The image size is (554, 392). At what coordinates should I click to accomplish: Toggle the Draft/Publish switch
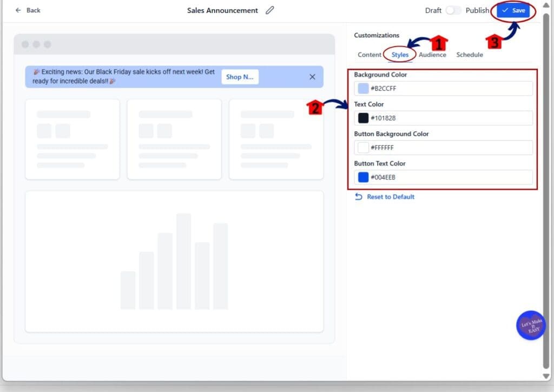point(453,10)
